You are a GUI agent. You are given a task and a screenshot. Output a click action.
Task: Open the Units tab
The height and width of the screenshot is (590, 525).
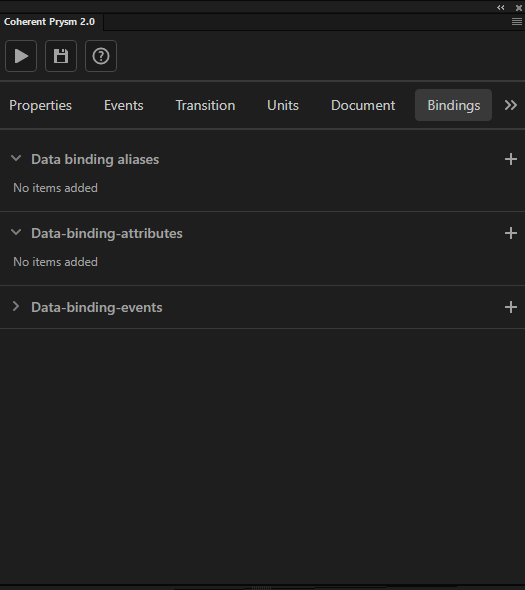[x=283, y=105]
